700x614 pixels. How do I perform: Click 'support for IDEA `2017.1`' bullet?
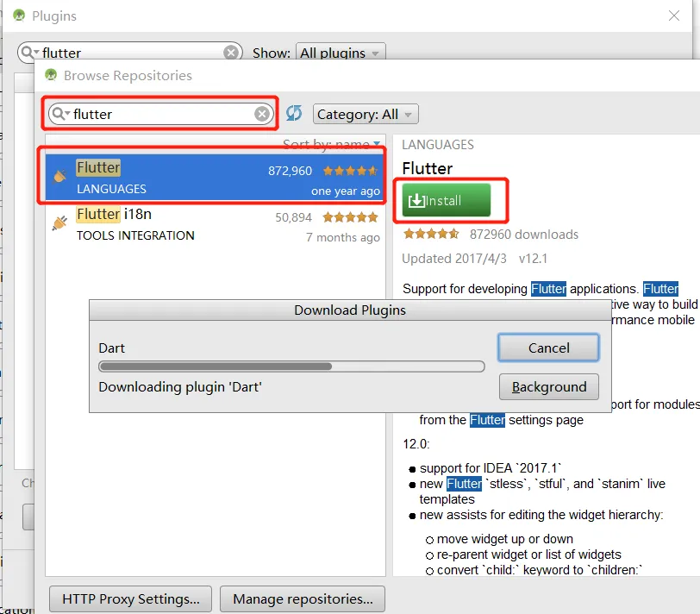(491, 468)
